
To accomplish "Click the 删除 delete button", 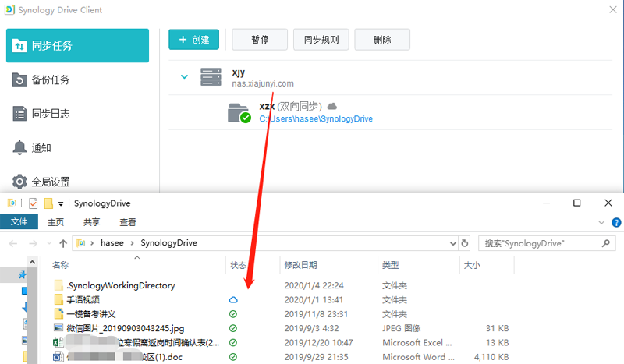I will [x=382, y=40].
